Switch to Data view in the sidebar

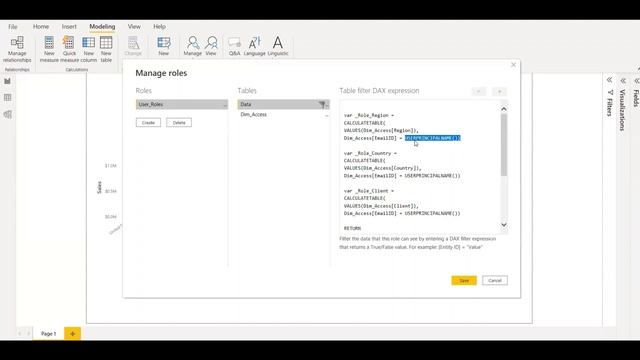click(x=7, y=98)
